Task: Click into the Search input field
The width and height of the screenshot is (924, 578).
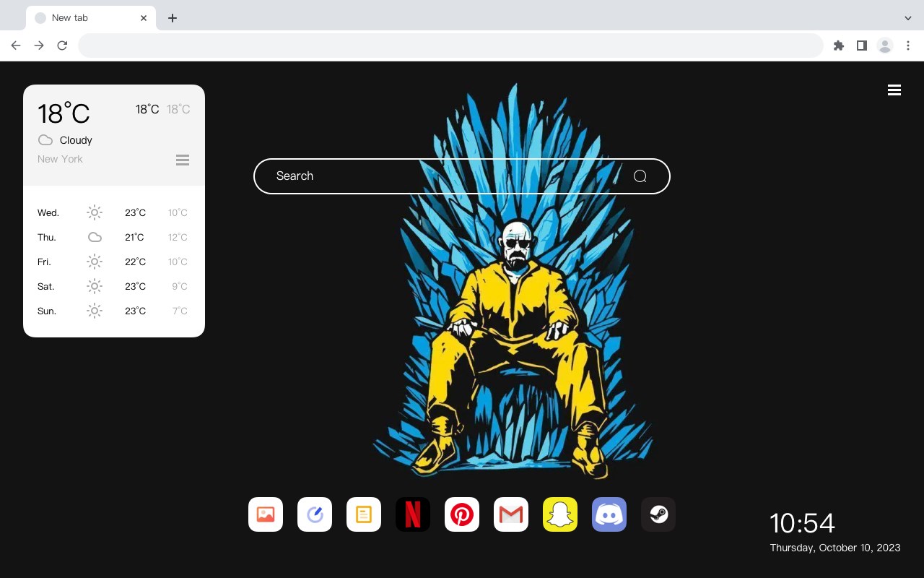Action: (462, 176)
